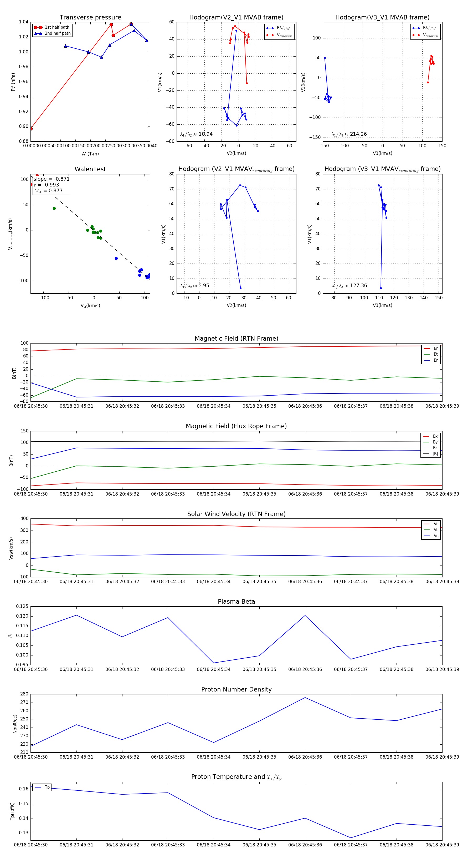
Task: Click the eigenvalue ratio 3.95 annotation
Action: (194, 286)
